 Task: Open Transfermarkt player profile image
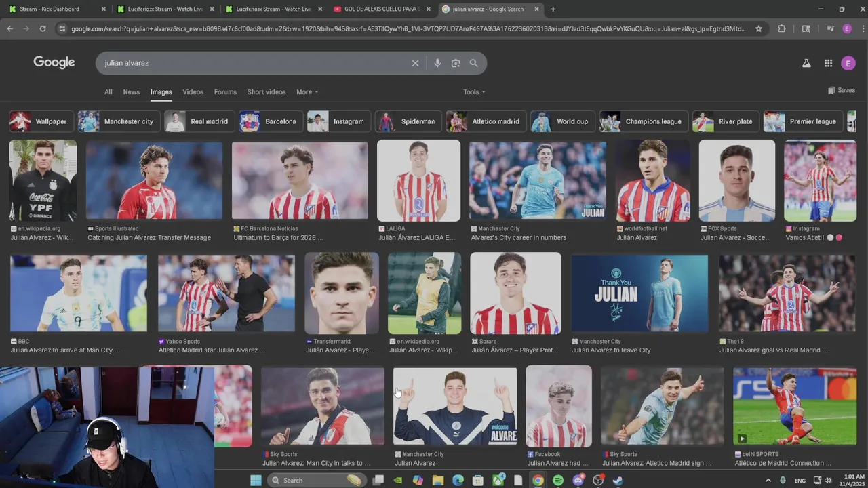(x=342, y=293)
